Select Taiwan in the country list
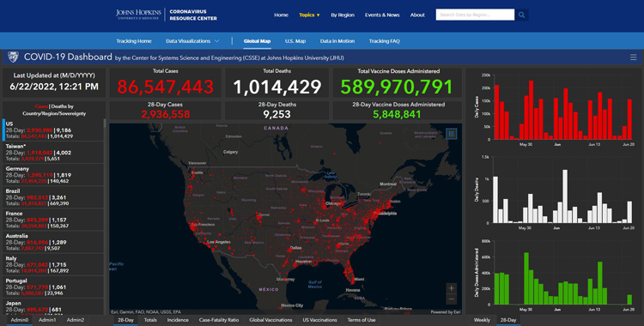 pos(53,153)
